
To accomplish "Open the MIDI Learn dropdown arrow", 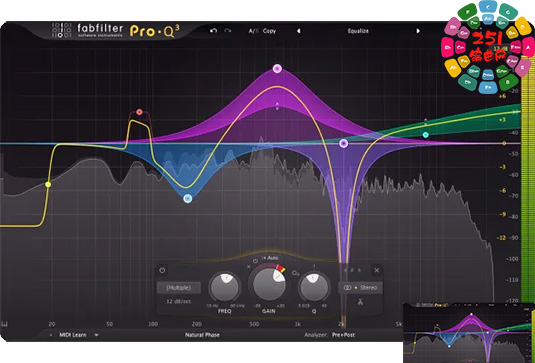I will (x=96, y=335).
